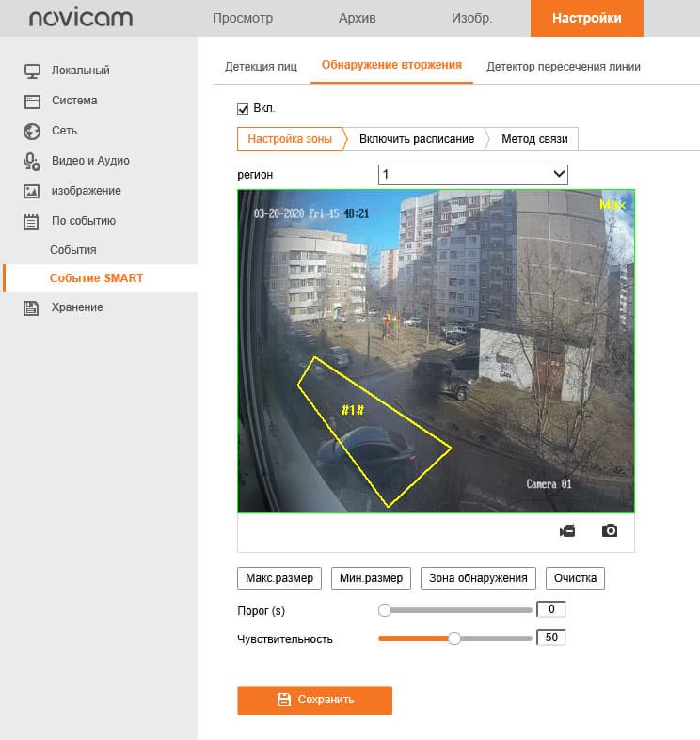This screenshot has width=700, height=740.
Task: Switch to Детекция лиц tab
Action: point(262,67)
